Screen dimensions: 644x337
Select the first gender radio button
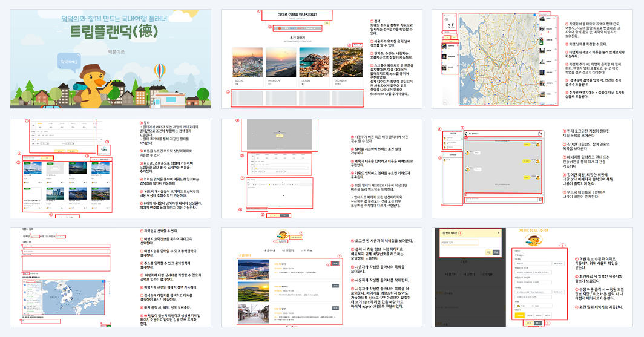[519, 306]
